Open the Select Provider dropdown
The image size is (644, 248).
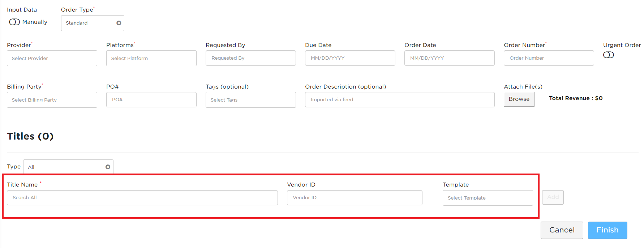point(52,58)
